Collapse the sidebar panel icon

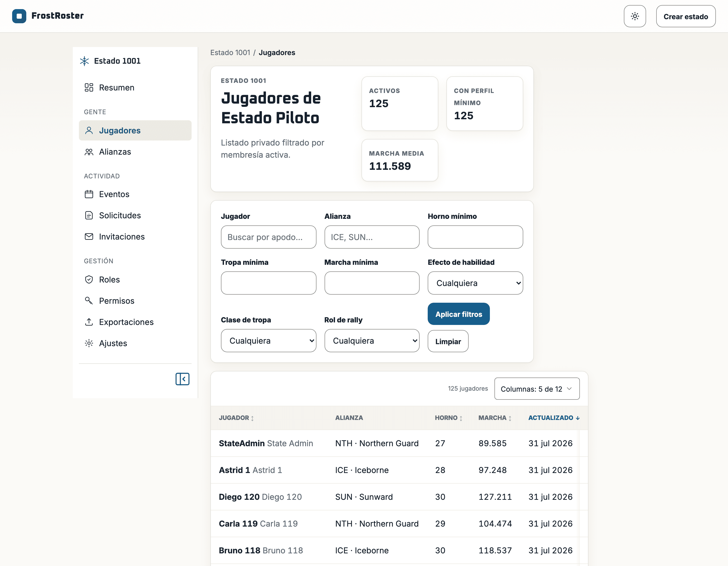(182, 379)
